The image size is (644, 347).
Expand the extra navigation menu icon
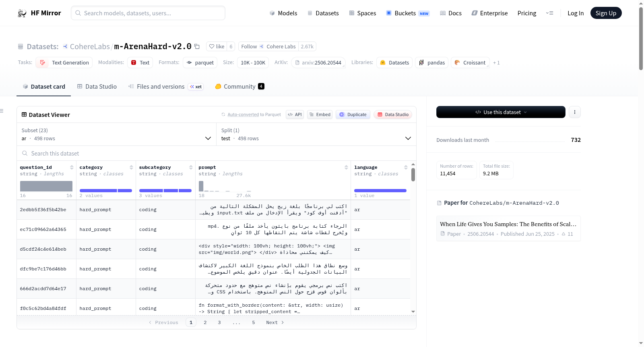pos(549,13)
